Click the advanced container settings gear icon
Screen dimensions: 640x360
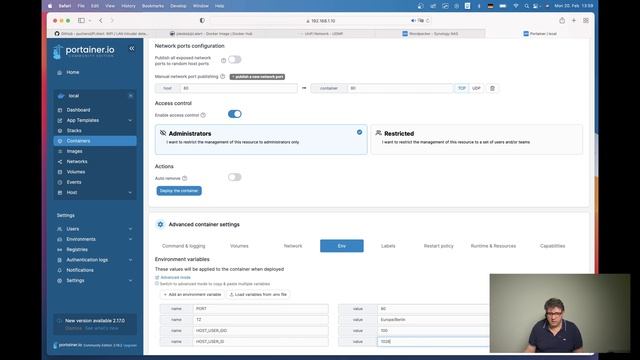[160, 224]
